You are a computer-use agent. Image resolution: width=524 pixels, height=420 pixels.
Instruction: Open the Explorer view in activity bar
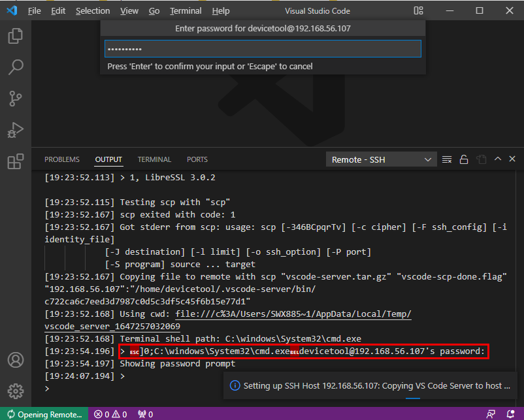[x=16, y=36]
